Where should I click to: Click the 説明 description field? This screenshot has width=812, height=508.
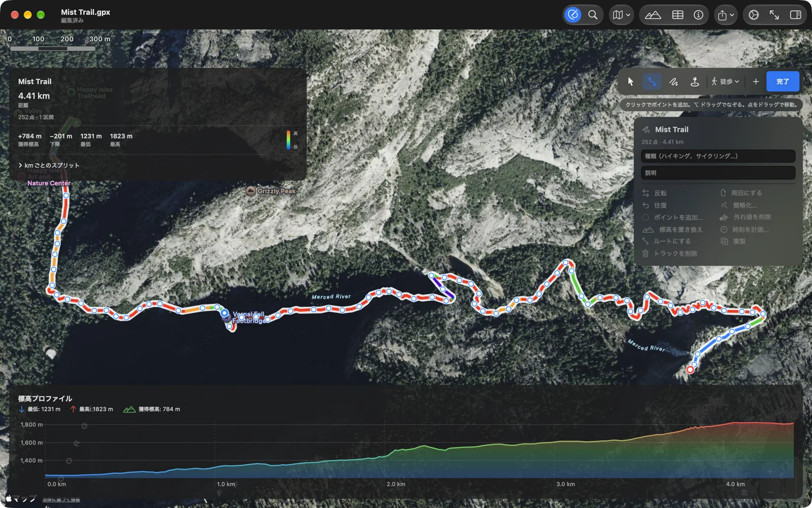718,173
